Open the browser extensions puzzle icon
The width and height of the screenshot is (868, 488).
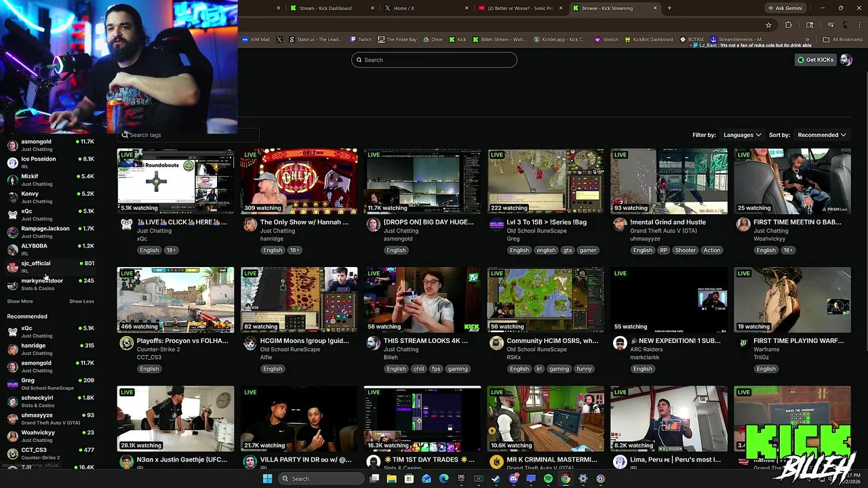(x=789, y=25)
